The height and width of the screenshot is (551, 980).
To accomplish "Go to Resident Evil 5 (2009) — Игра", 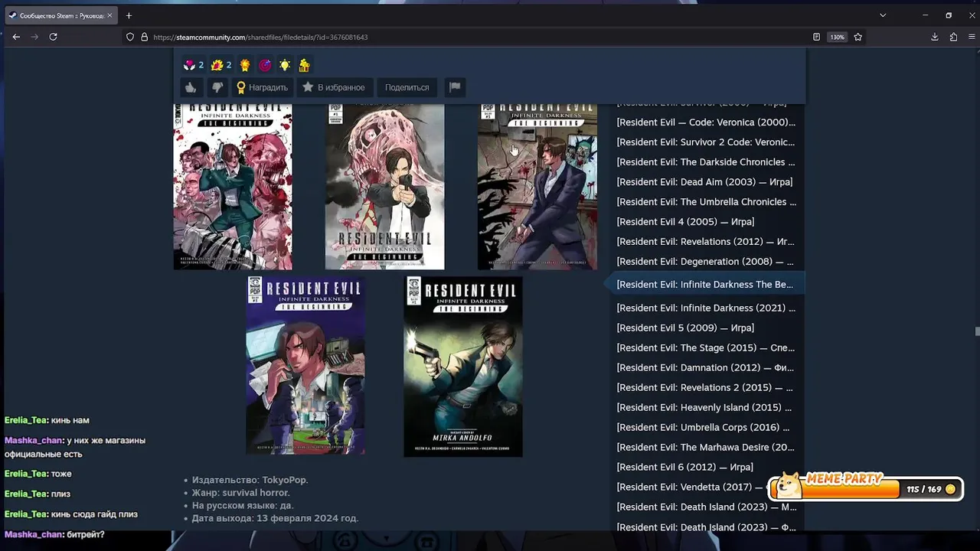I will pos(685,328).
